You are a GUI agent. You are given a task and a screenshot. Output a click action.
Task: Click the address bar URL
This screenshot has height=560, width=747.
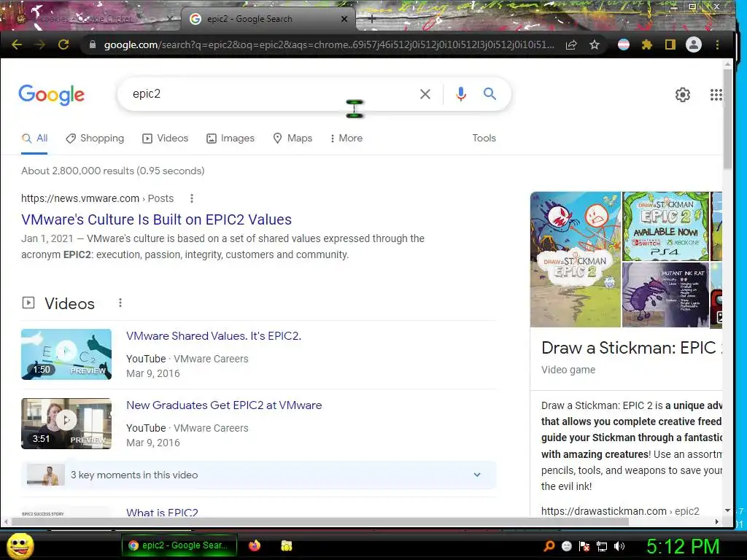[329, 44]
